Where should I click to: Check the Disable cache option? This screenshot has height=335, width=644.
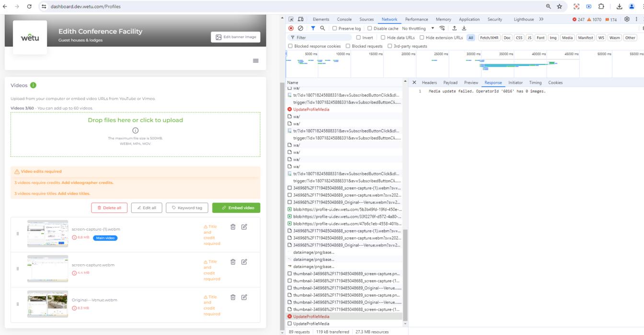tap(369, 28)
